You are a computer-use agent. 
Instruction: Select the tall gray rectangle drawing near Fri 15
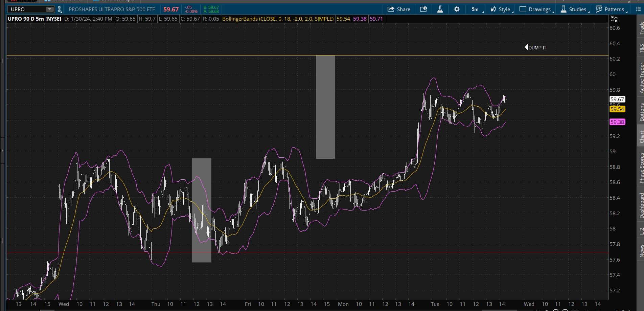coord(325,107)
